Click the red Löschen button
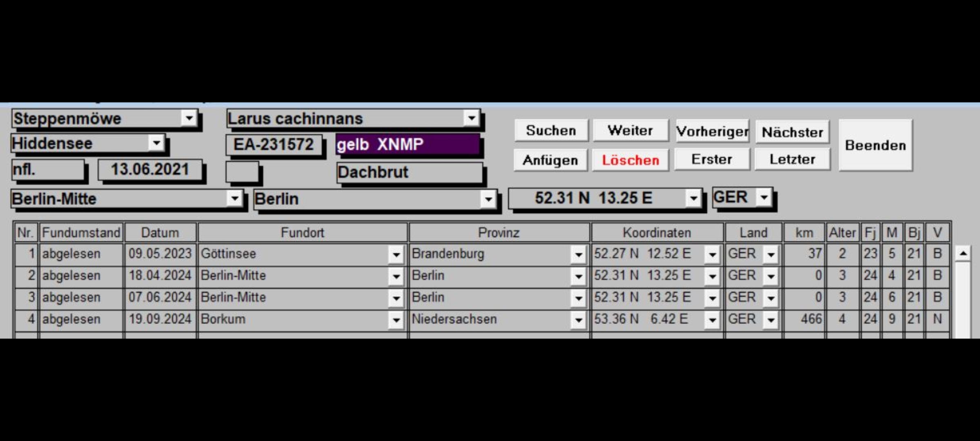 (630, 160)
